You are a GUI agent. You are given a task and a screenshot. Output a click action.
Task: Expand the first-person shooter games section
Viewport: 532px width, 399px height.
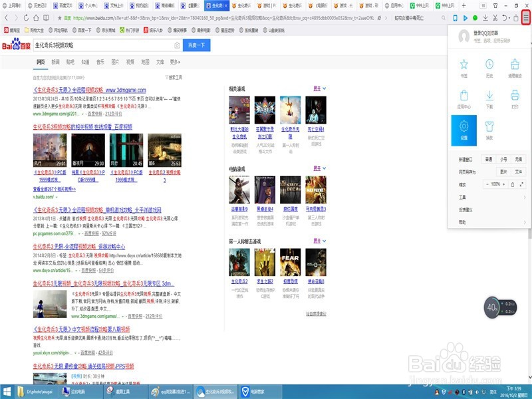point(320,241)
